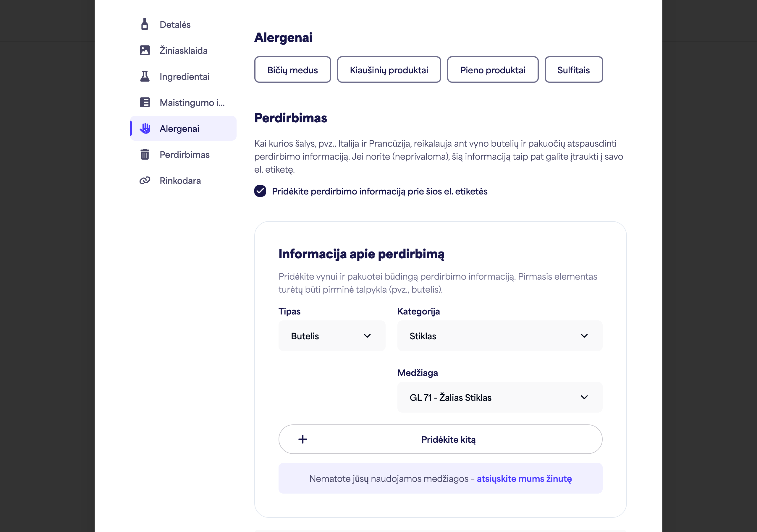757x532 pixels.
Task: Click the image icon for Žiniasklaida
Action: coord(145,50)
